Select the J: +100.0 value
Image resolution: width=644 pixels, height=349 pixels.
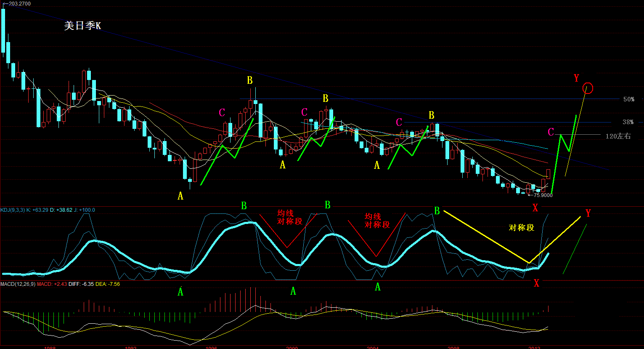click(84, 210)
